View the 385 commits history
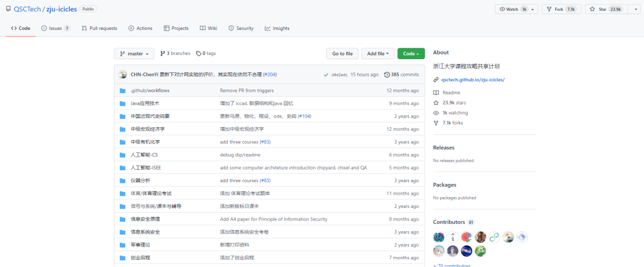This screenshot has width=644, height=267. [401, 75]
